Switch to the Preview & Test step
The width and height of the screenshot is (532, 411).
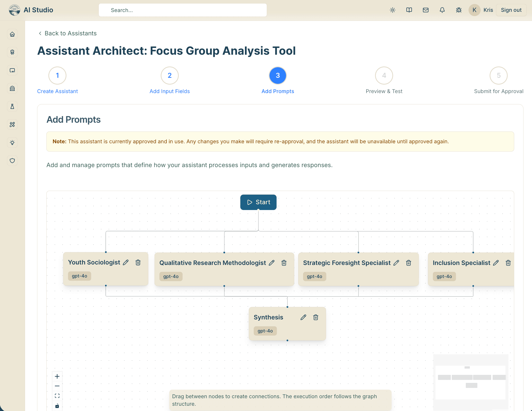click(384, 75)
